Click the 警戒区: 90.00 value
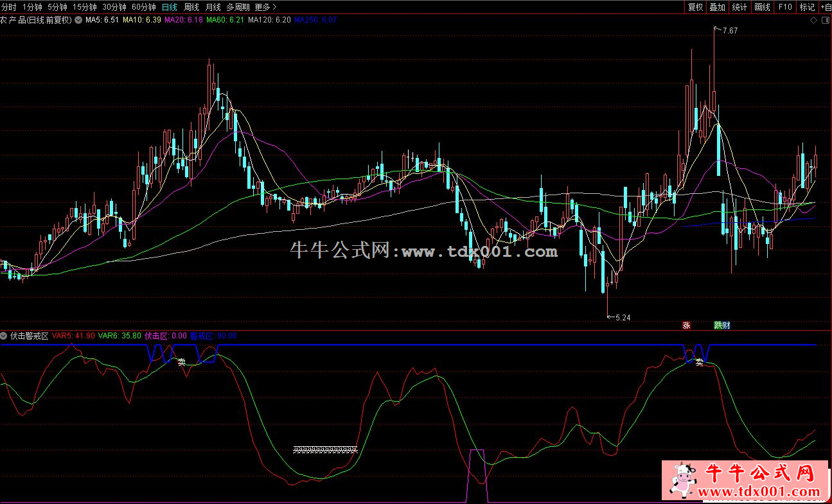The image size is (832, 504). (x=213, y=336)
